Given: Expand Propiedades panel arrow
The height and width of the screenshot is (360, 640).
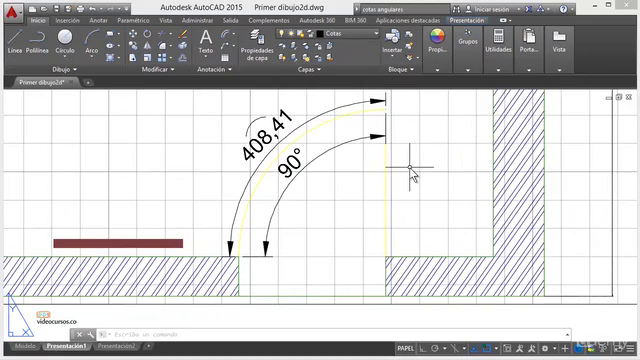Looking at the screenshot, I should click(x=437, y=70).
